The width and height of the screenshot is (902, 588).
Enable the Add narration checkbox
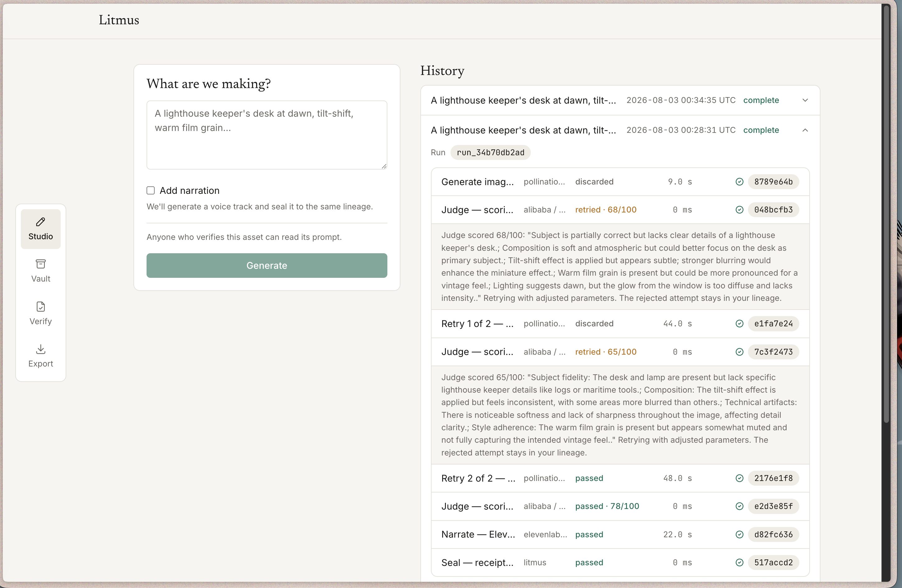[x=151, y=191]
